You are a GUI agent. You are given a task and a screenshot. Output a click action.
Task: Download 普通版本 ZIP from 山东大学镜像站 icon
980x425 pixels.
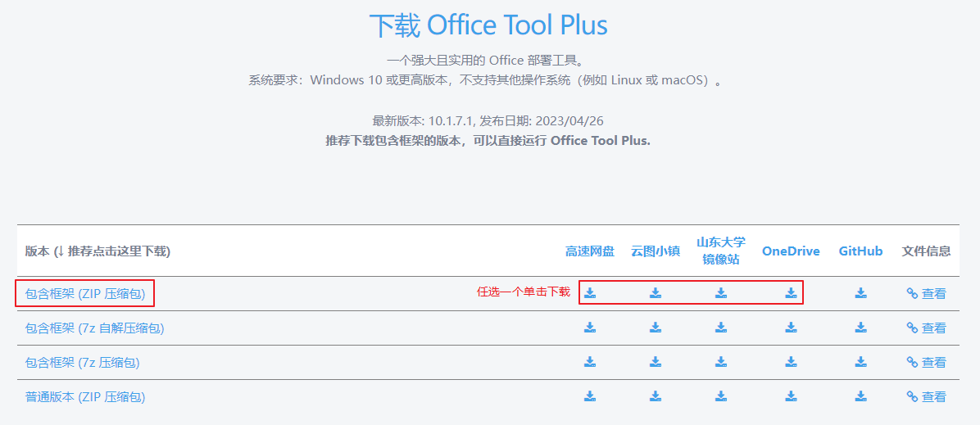click(x=720, y=396)
